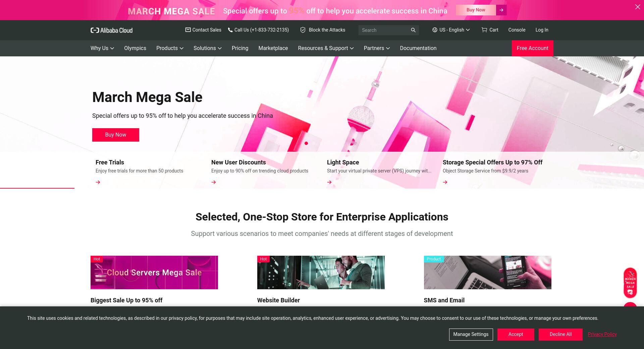Open the floating March Mega Sale badge

[630, 283]
